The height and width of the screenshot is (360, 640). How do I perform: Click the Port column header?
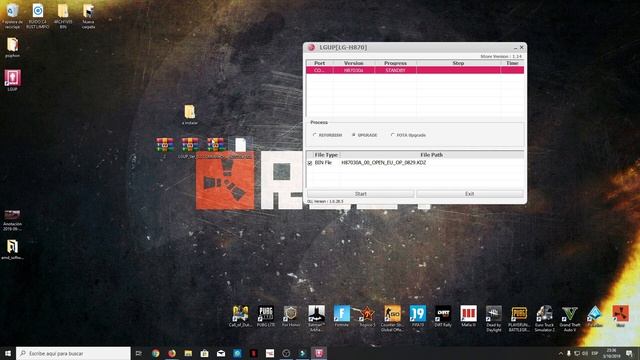(320, 63)
